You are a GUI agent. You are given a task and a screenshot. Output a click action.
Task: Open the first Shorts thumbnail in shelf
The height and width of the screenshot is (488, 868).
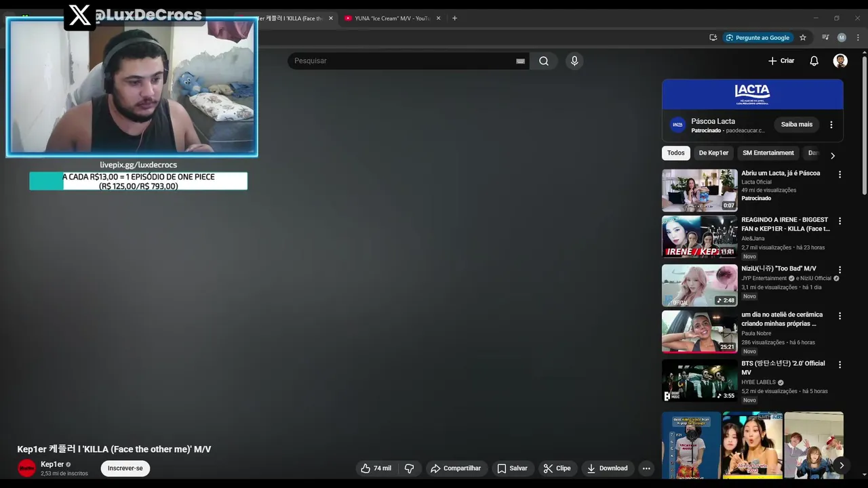[691, 445]
